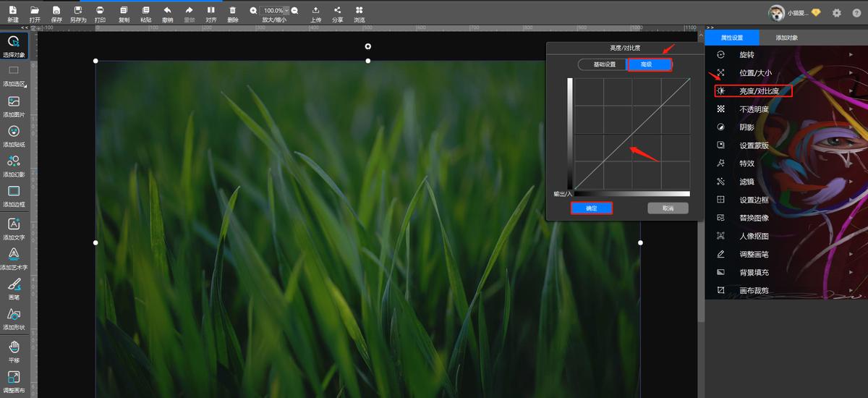The height and width of the screenshot is (398, 868).
Task: Expand the 不透明度 opacity submenu
Action: (x=754, y=109)
